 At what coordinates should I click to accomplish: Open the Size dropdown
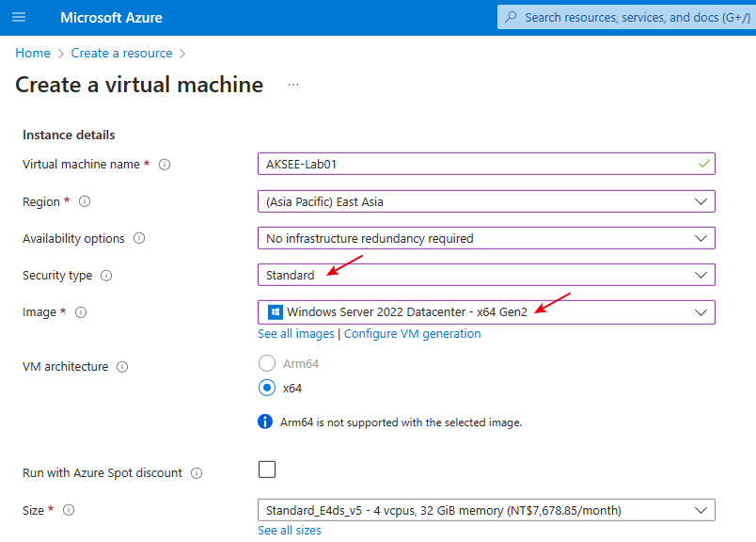pyautogui.click(x=486, y=510)
